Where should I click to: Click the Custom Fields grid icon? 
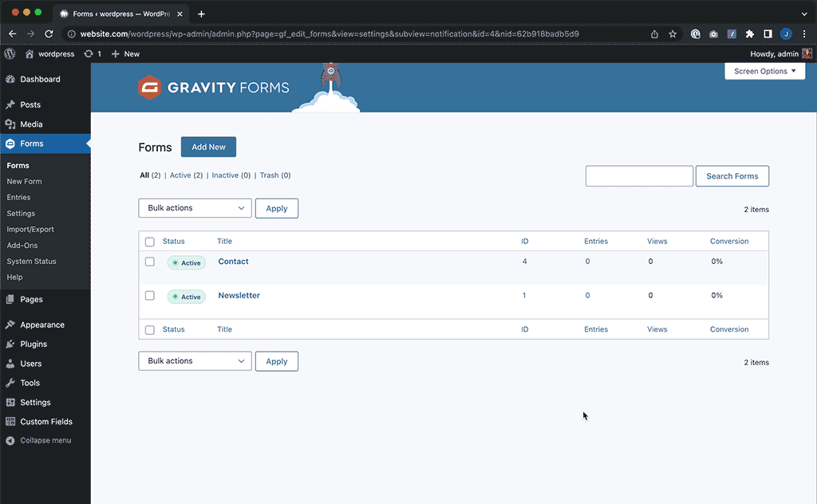[10, 422]
